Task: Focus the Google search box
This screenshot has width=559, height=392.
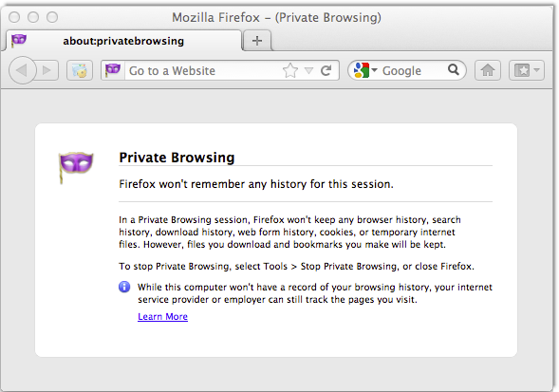Action: point(414,70)
